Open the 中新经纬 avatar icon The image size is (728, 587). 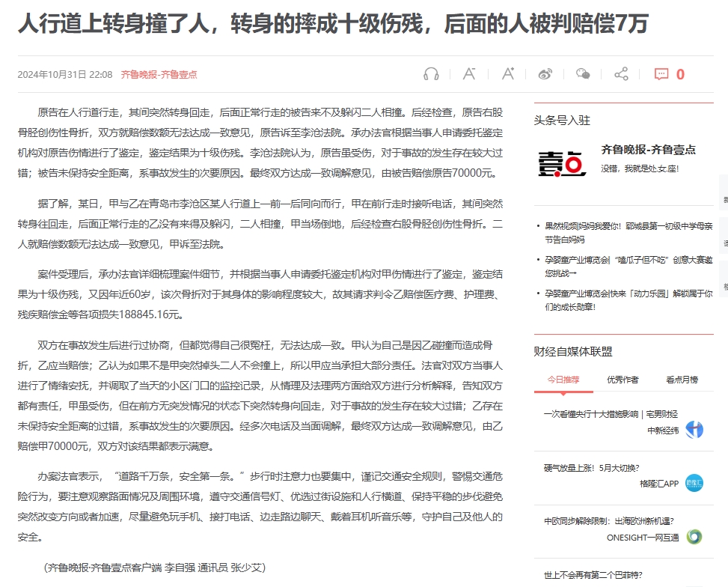click(x=694, y=430)
